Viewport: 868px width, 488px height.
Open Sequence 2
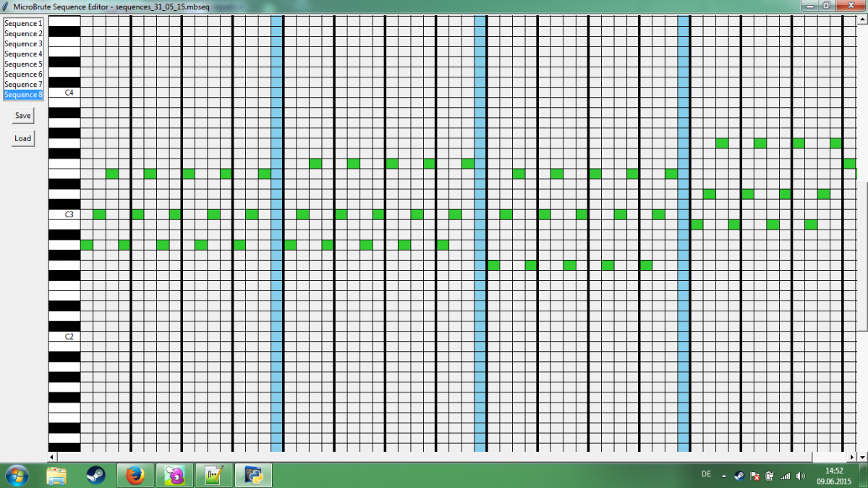[22, 33]
